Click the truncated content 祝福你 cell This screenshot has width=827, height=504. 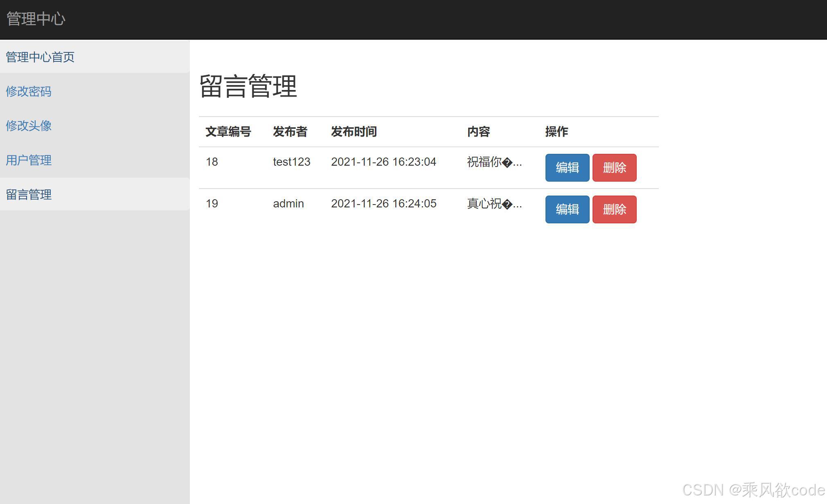pyautogui.click(x=494, y=162)
